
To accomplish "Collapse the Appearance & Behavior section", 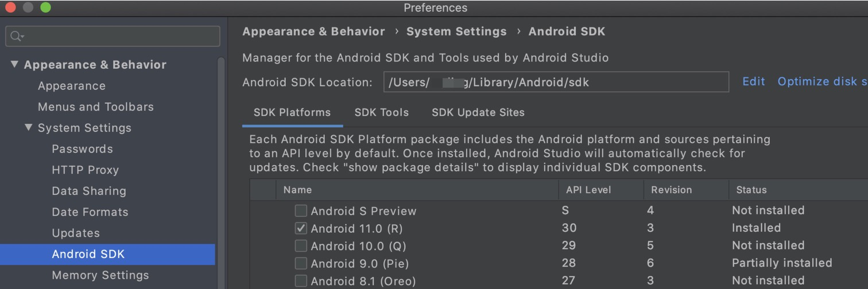I will click(x=14, y=64).
